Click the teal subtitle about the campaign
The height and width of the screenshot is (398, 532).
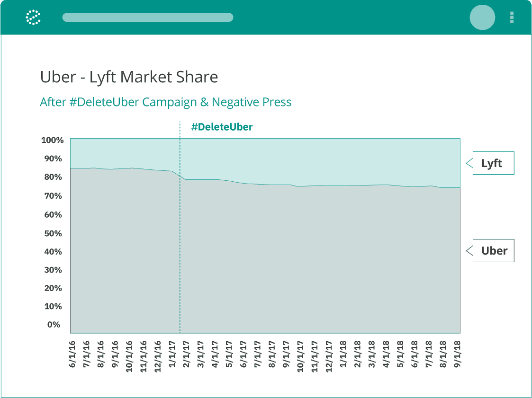point(166,102)
